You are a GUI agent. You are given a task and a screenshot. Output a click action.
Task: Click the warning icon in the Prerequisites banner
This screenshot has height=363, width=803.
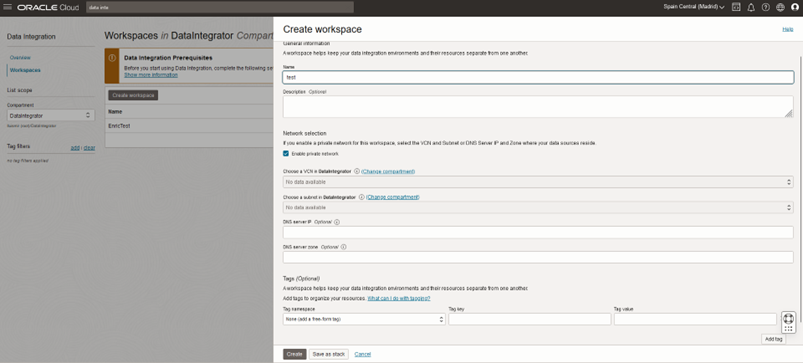(x=112, y=58)
